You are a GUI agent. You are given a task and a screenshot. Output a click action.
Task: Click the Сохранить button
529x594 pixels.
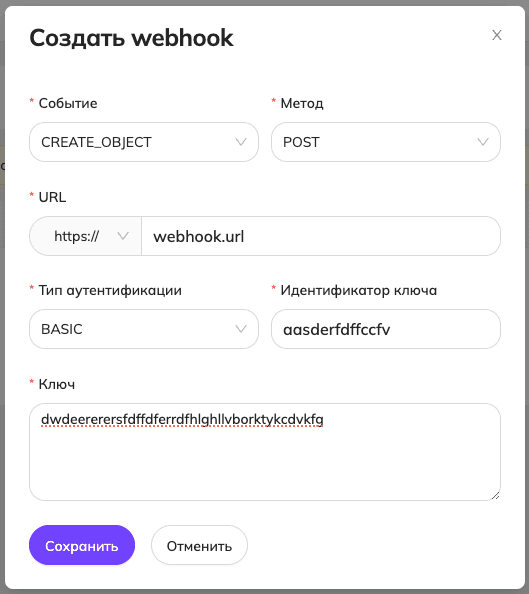[82, 545]
